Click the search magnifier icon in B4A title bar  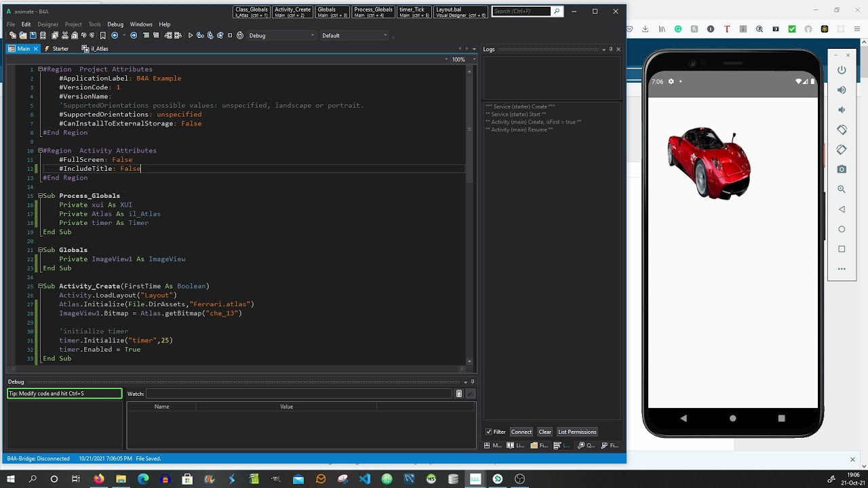[x=557, y=12]
